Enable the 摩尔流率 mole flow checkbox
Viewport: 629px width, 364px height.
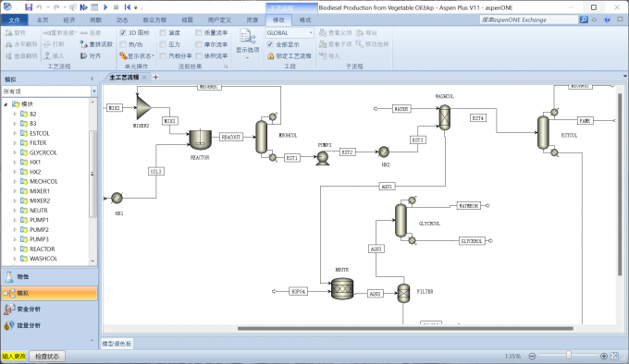(x=199, y=44)
